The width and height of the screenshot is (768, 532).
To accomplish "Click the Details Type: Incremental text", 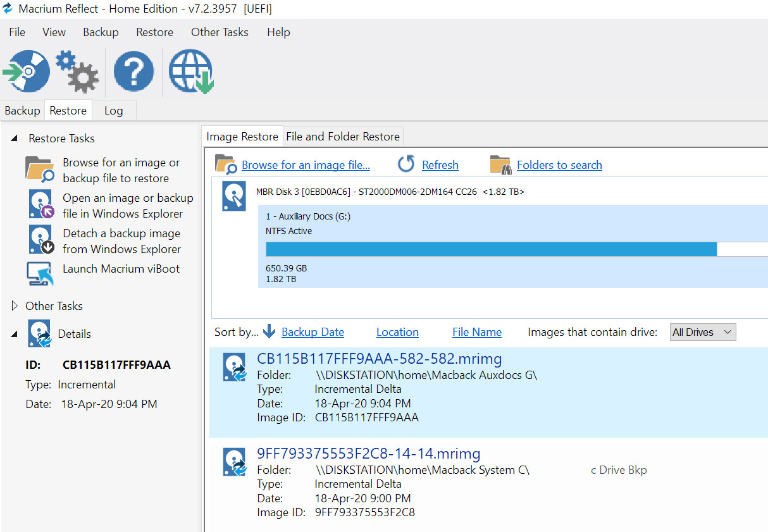I will pos(71,385).
